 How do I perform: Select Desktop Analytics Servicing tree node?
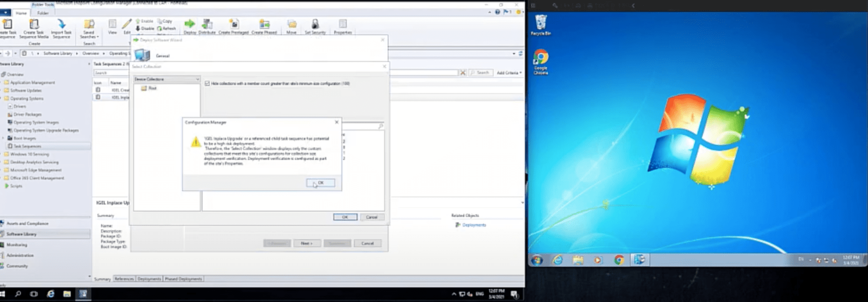[x=34, y=162]
